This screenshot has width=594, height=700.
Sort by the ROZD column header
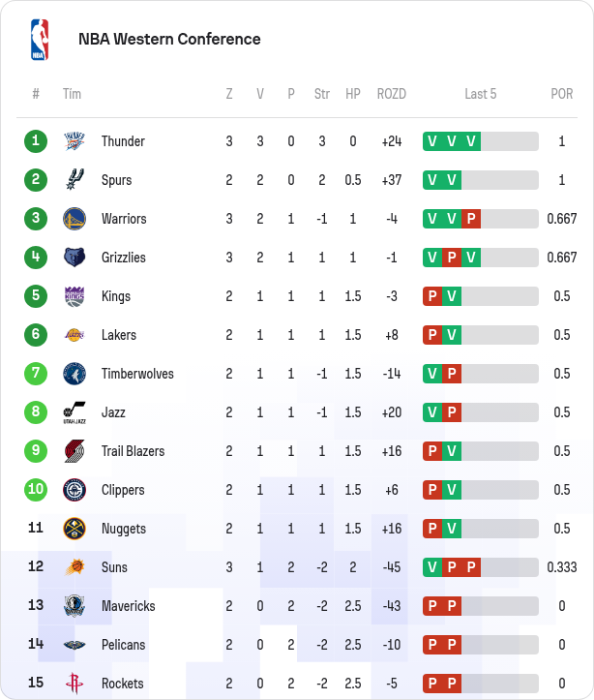tap(392, 94)
